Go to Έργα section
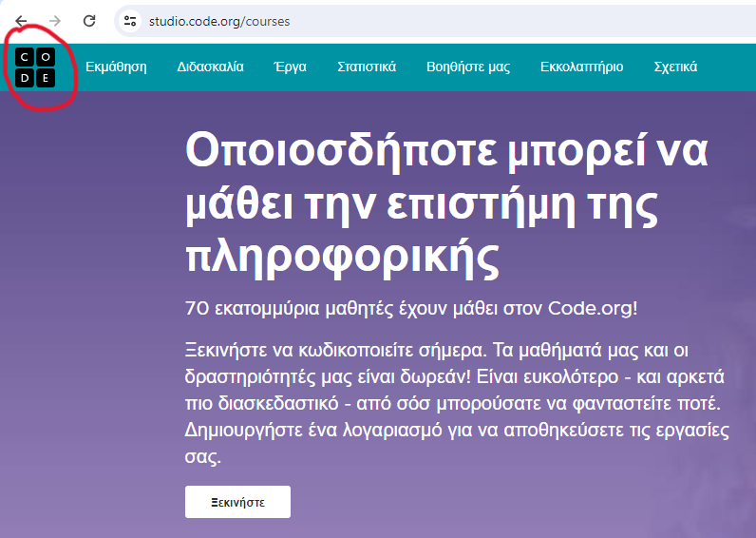Image resolution: width=756 pixels, height=538 pixels. click(290, 67)
